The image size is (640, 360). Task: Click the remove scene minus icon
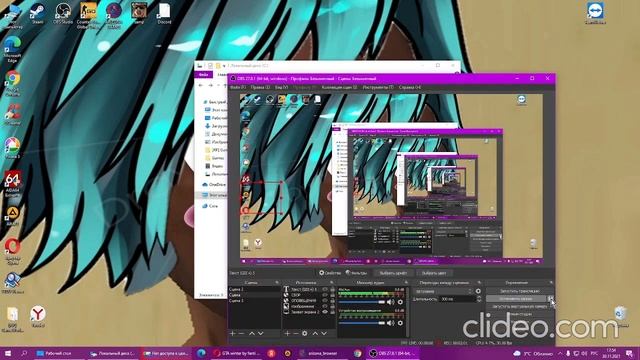click(241, 333)
